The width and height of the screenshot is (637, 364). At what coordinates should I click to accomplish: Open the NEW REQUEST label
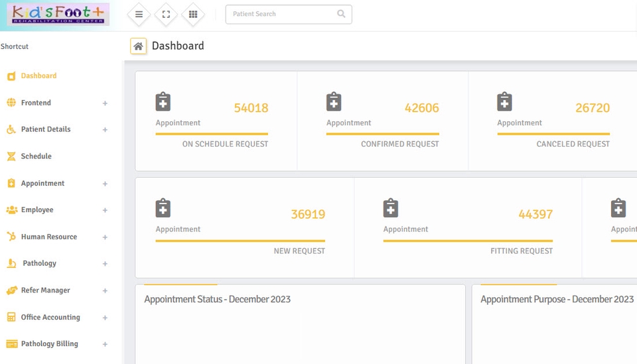[299, 251]
